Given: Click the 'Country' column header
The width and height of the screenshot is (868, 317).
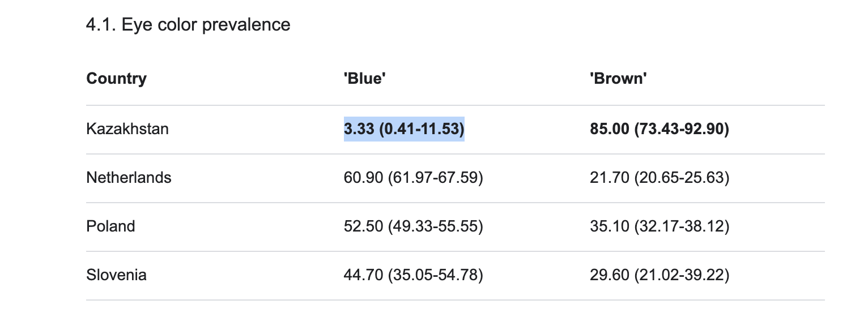Looking at the screenshot, I should pos(116,78).
